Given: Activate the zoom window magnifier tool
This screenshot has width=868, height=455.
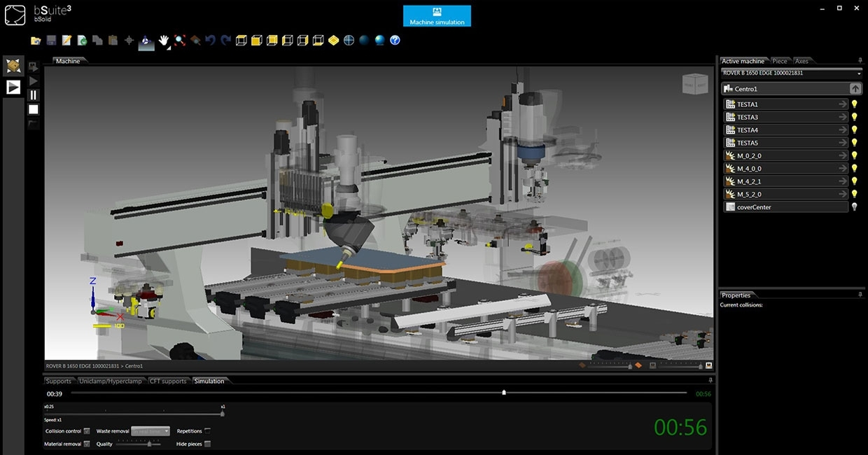Looking at the screenshot, I should coord(179,41).
